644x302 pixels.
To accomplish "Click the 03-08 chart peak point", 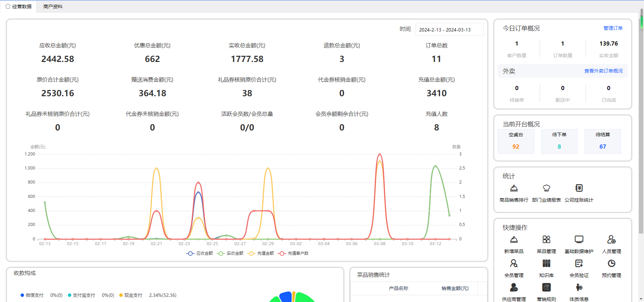I will tap(379, 154).
